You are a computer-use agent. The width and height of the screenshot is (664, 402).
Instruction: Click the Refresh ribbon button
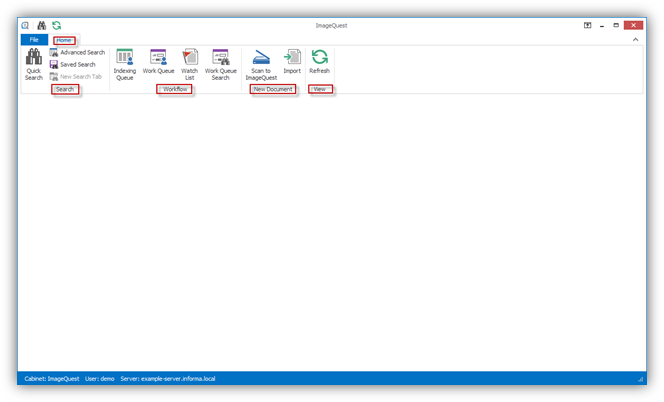tap(319, 62)
